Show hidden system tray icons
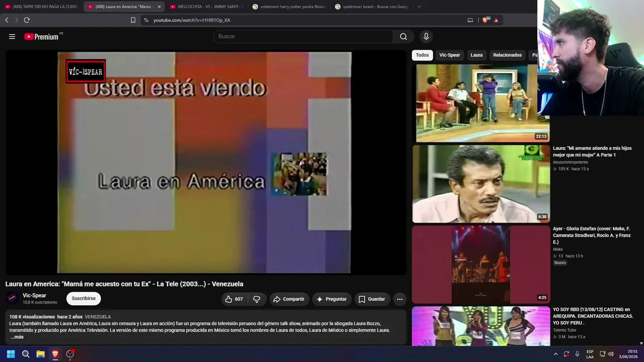This screenshot has height=362, width=644. (x=555, y=354)
